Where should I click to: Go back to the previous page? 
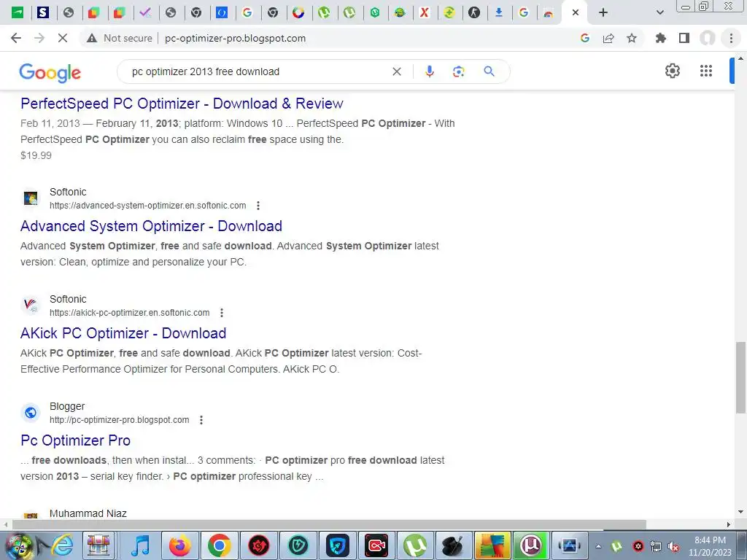point(16,38)
